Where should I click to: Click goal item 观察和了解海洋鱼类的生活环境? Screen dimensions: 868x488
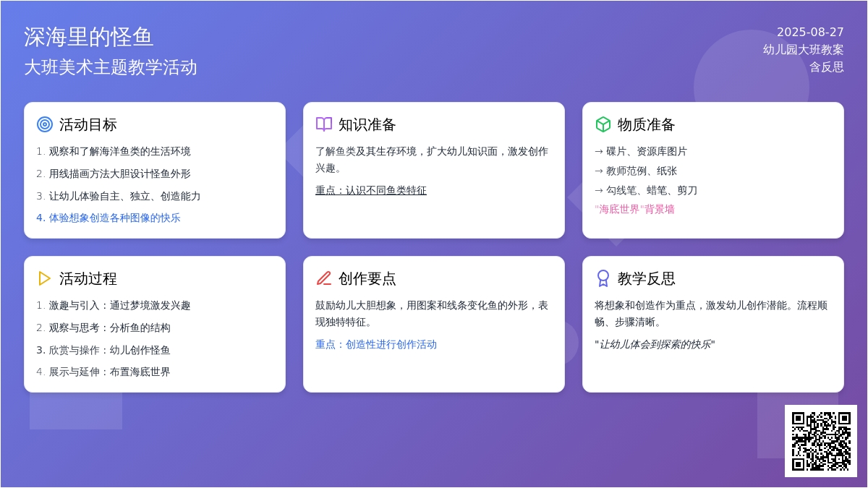(x=120, y=151)
